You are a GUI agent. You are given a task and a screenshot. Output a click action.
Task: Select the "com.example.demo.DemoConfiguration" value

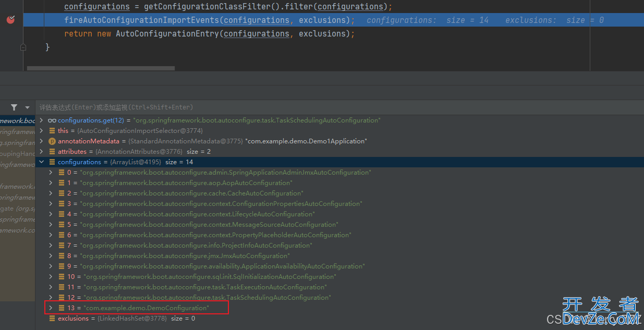pyautogui.click(x=146, y=308)
